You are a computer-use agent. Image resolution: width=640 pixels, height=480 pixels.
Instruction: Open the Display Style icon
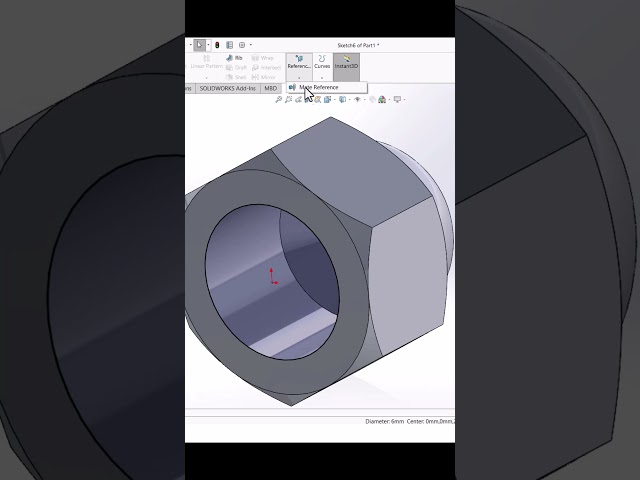[342, 99]
